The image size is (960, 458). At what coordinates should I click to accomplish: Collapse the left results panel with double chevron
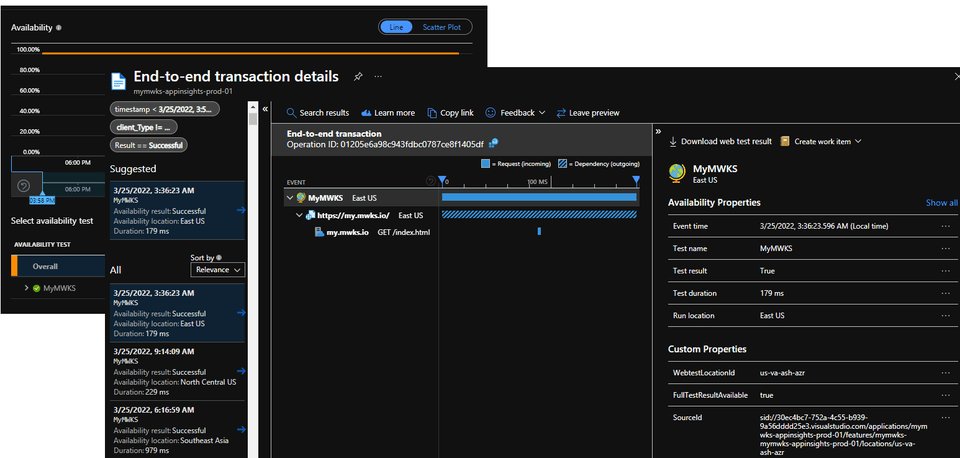point(265,107)
